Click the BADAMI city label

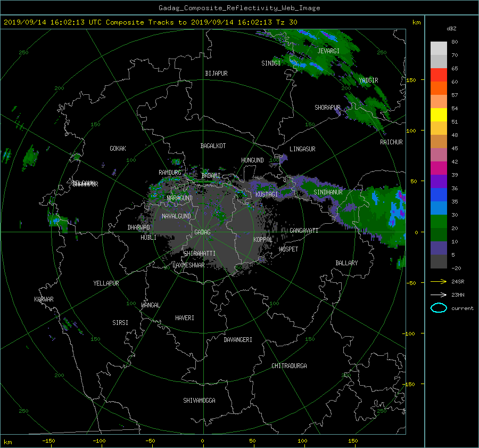point(211,176)
